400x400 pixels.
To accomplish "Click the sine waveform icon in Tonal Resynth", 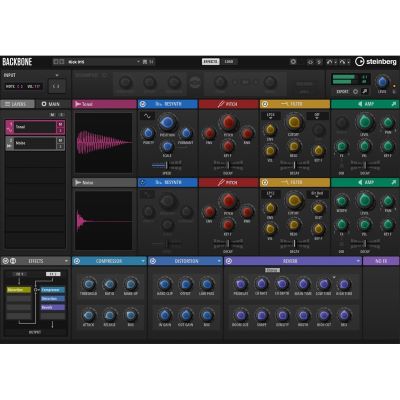I will tap(147, 116).
